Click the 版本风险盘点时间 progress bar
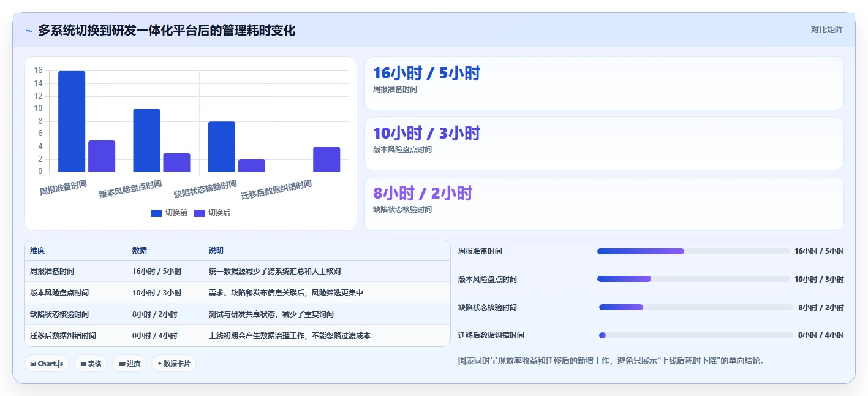Viewport: 868px width, 396px height. pos(693,279)
